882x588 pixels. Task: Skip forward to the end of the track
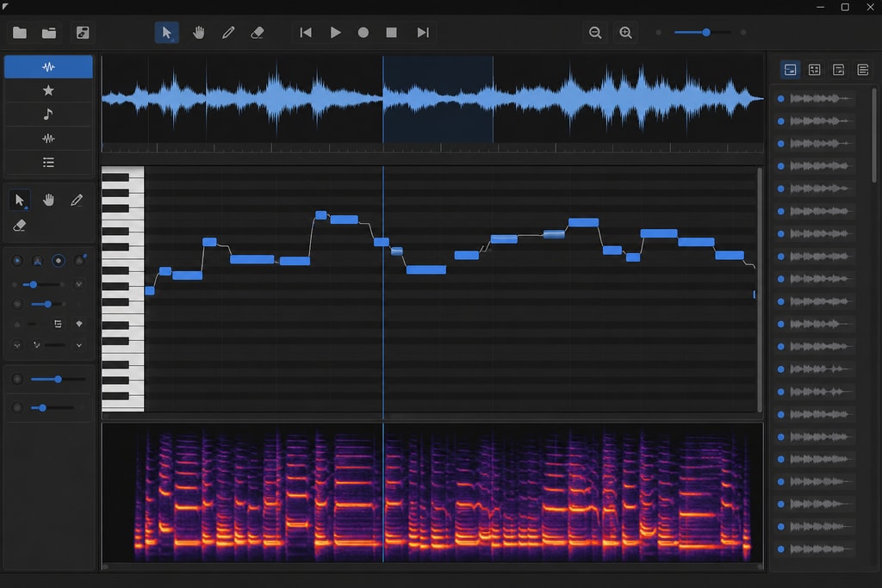(x=423, y=33)
